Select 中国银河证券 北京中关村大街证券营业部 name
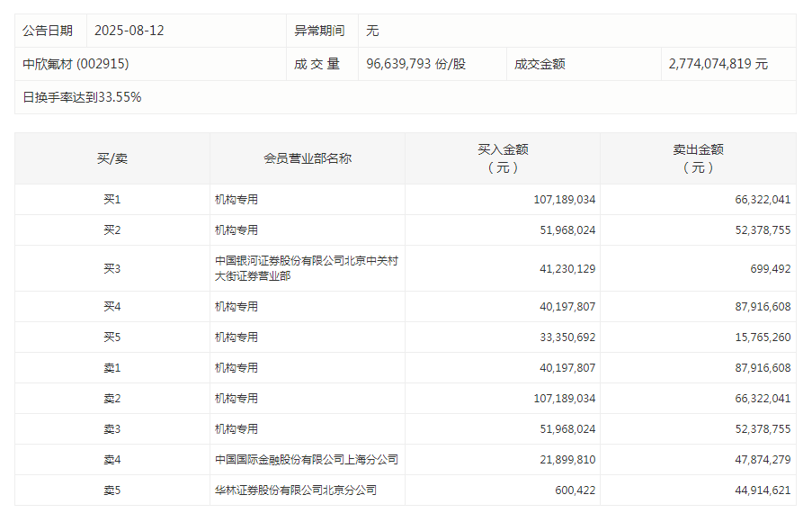 [306, 268]
